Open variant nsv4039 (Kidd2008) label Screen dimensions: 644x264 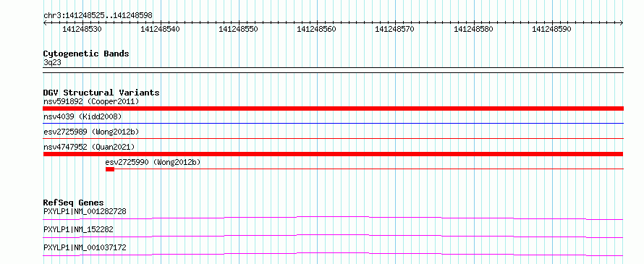click(82, 116)
